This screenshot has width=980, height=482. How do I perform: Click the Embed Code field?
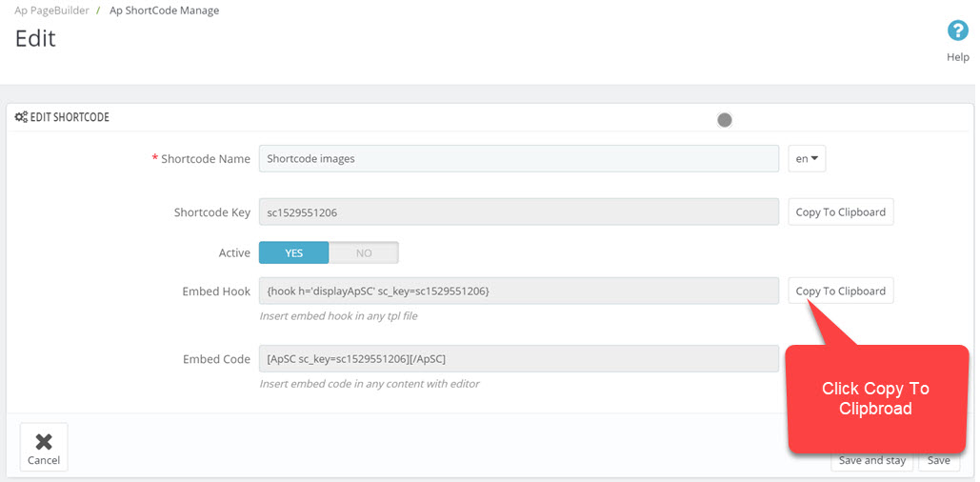(519, 359)
